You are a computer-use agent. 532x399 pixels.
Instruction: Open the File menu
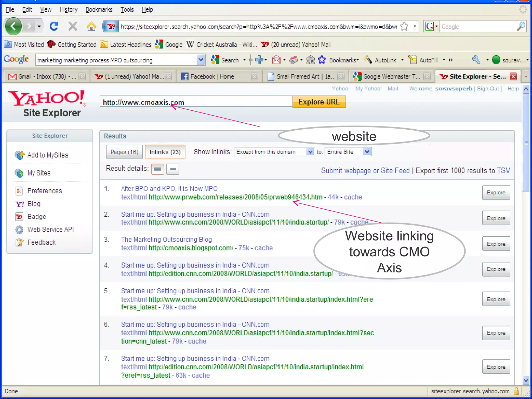click(10, 10)
